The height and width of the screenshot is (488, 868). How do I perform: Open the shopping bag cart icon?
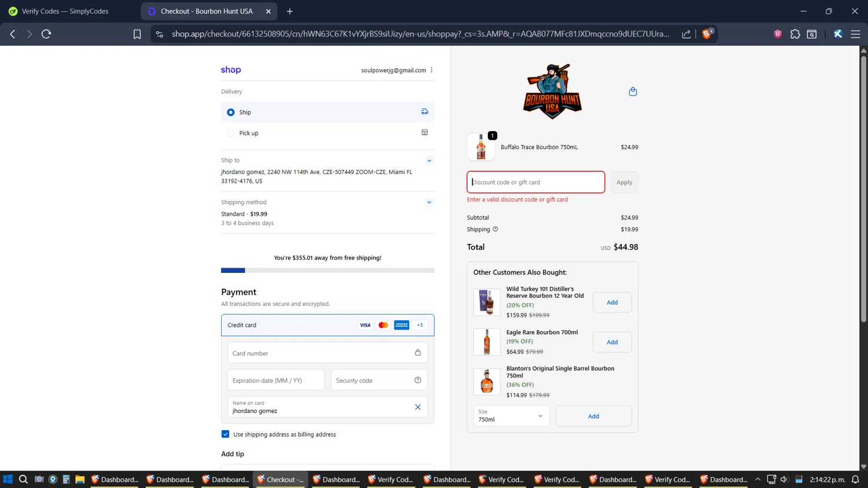pos(633,91)
